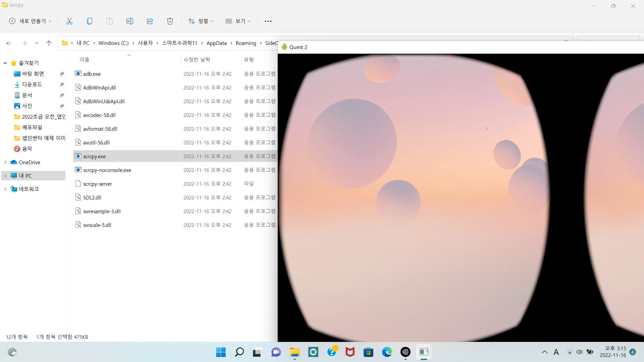Open File Explorer on taskbar
Screen dimensions: 644x362
(294, 352)
